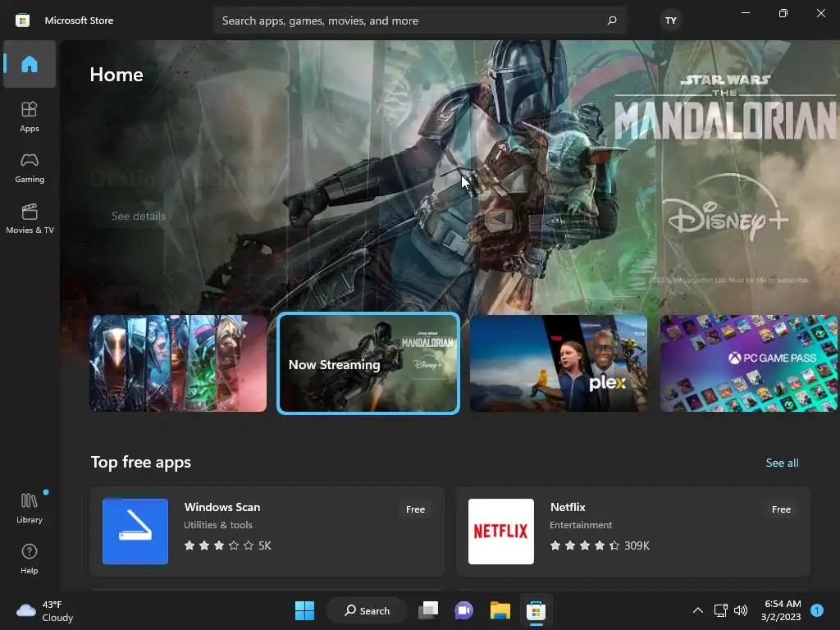Image resolution: width=840 pixels, height=630 pixels.
Task: Click the Netflix 309K star rating
Action: 600,546
